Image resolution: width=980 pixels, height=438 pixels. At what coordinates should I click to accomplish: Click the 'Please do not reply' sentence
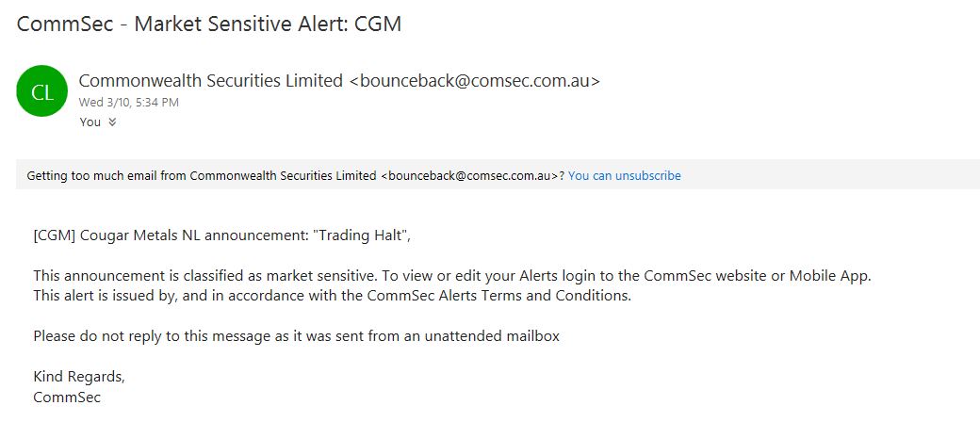(x=296, y=335)
